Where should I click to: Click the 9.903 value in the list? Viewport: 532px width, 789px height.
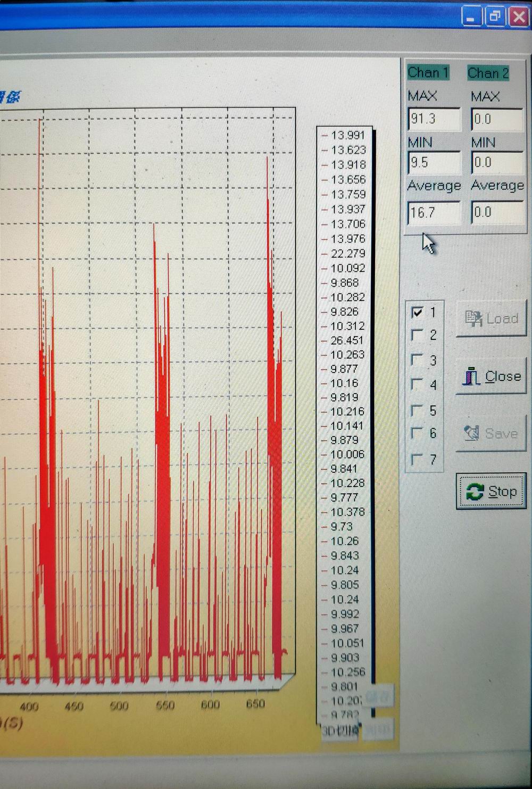[x=345, y=658]
